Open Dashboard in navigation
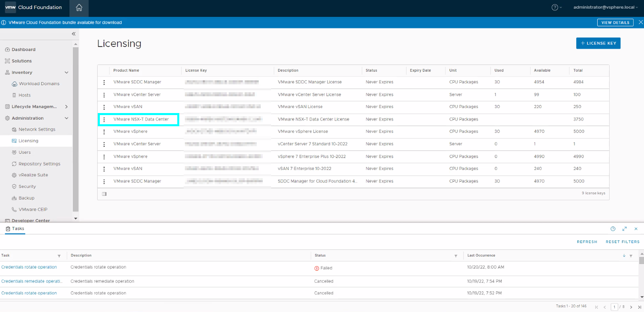This screenshot has width=644, height=312. pos(24,50)
